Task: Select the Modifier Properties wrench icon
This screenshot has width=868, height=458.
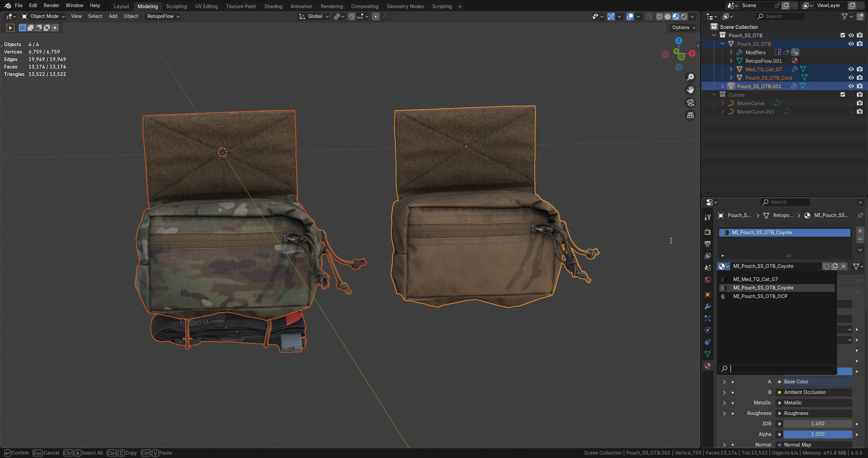Action: (x=708, y=307)
